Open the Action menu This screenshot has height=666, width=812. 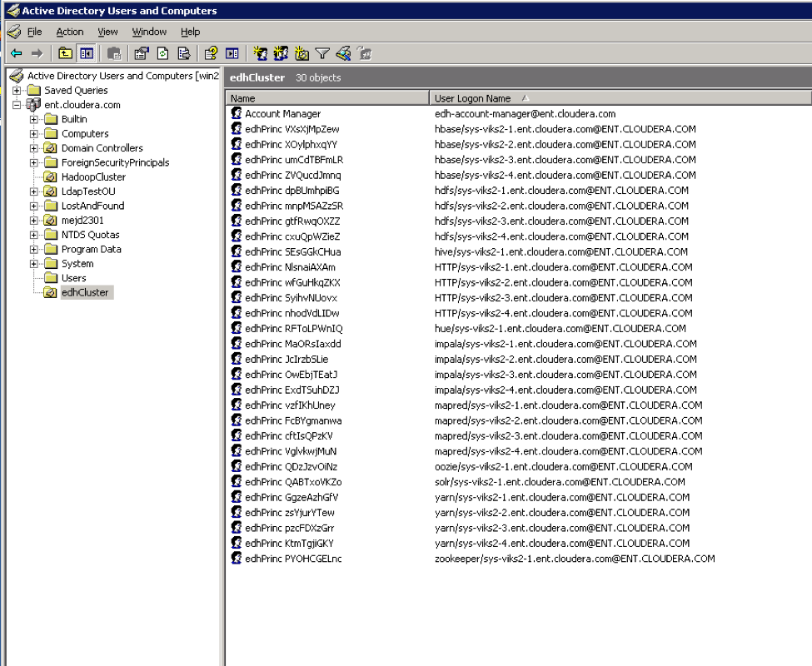pyautogui.click(x=70, y=32)
